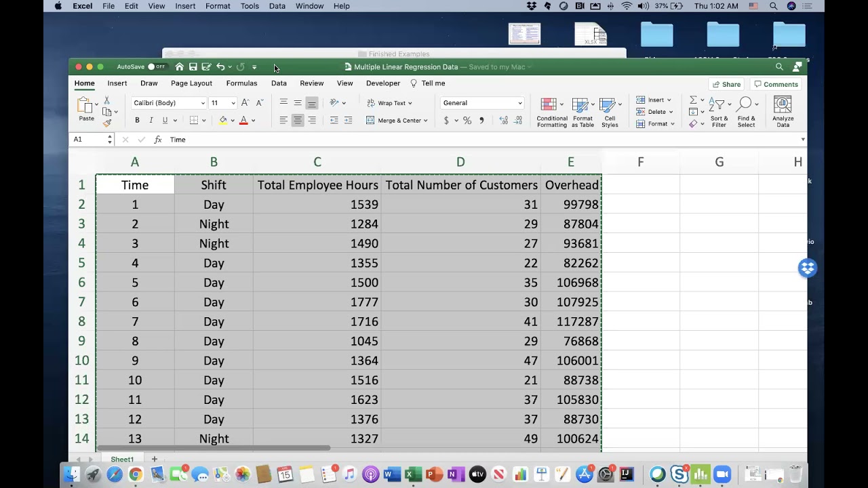
Task: Open Merge & Center dropdown arrow
Action: (x=425, y=121)
